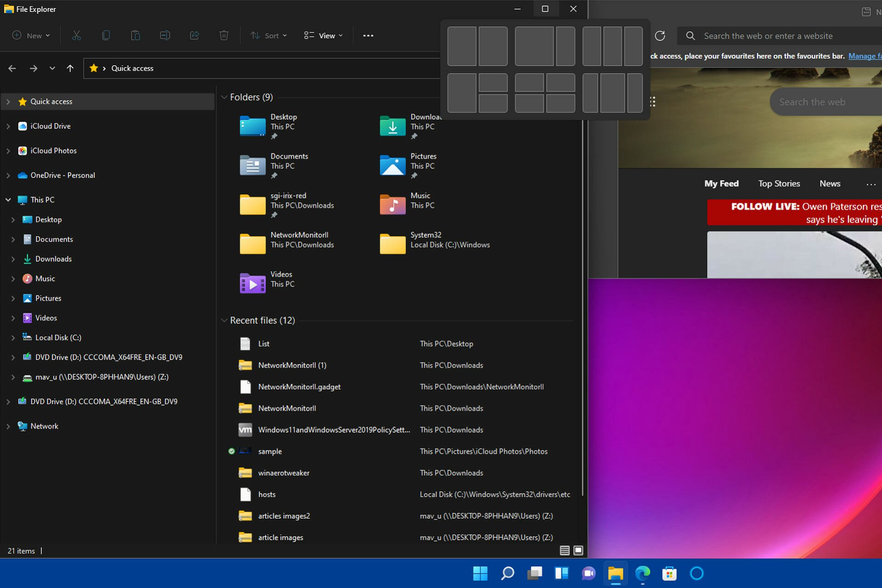
Task: Select the three-column snap layout
Action: (x=612, y=46)
